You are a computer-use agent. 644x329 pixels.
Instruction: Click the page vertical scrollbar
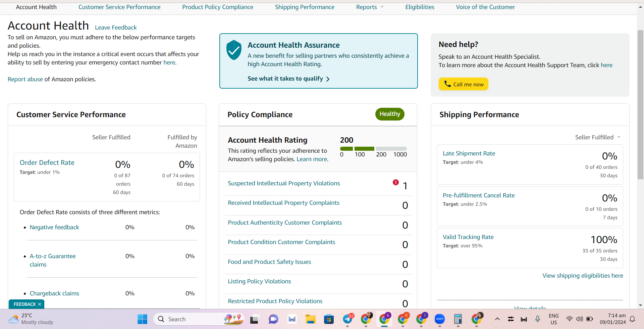click(x=640, y=104)
